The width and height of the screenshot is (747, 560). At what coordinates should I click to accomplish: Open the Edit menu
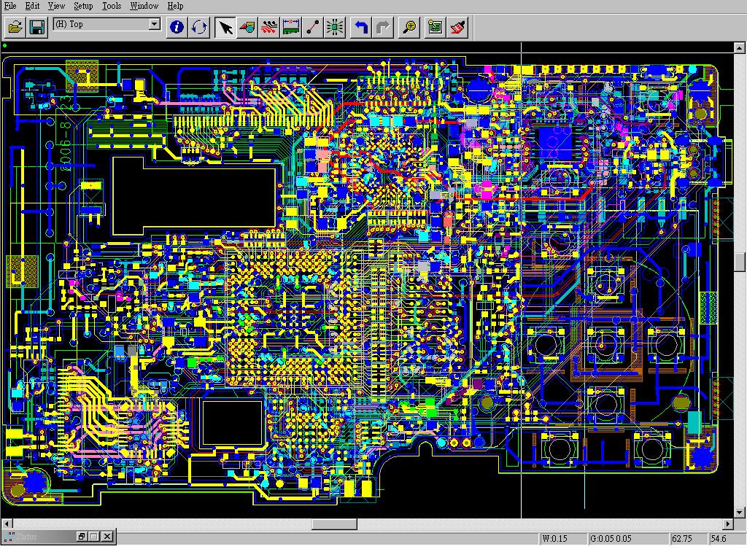[x=32, y=6]
